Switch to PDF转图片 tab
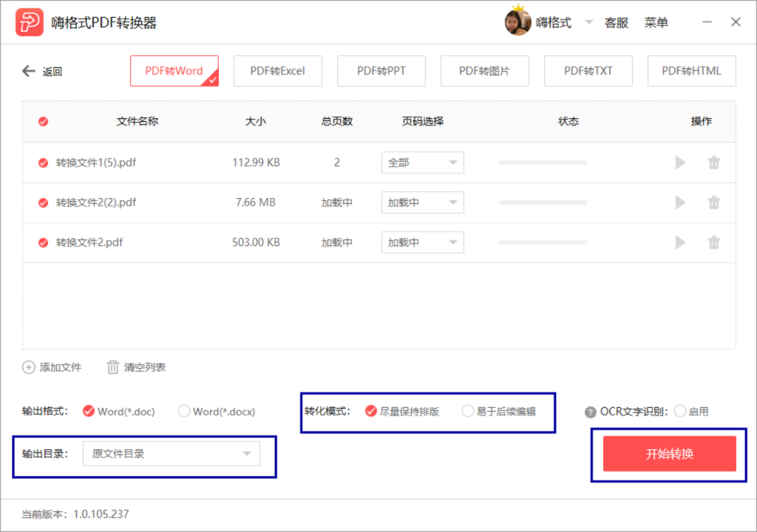Screen dimensions: 757x532 coord(485,71)
